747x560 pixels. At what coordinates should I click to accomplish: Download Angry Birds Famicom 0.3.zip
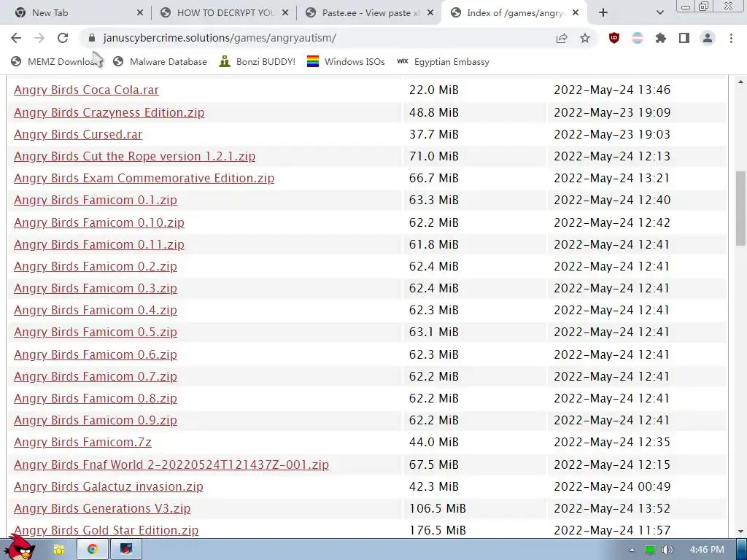click(96, 288)
